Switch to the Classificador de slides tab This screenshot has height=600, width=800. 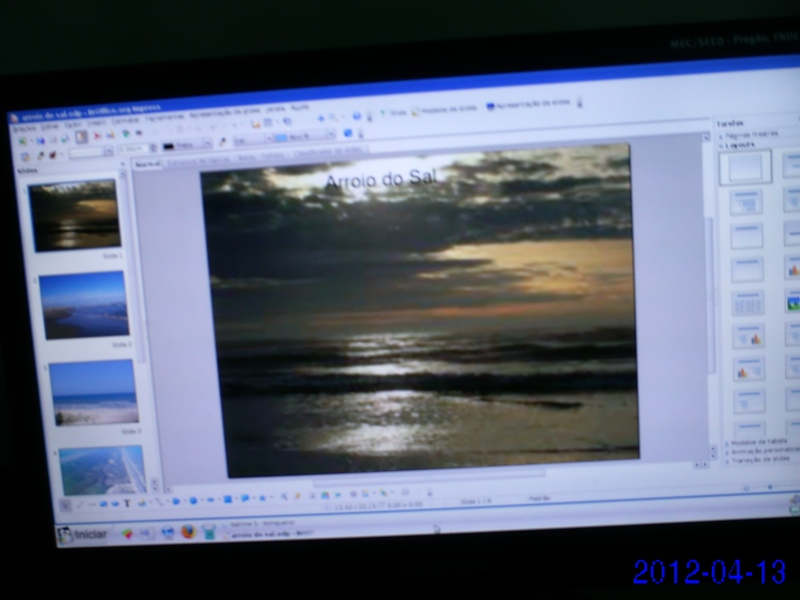[x=328, y=152]
